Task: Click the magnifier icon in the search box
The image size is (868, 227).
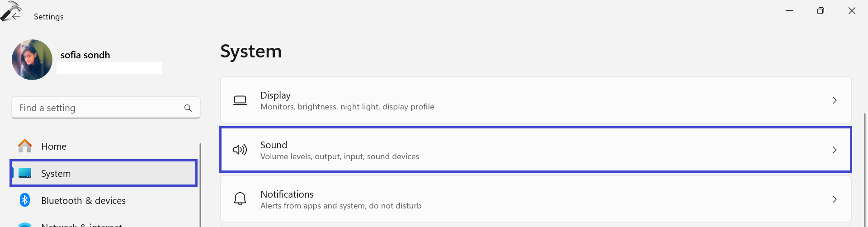Action: click(x=188, y=108)
